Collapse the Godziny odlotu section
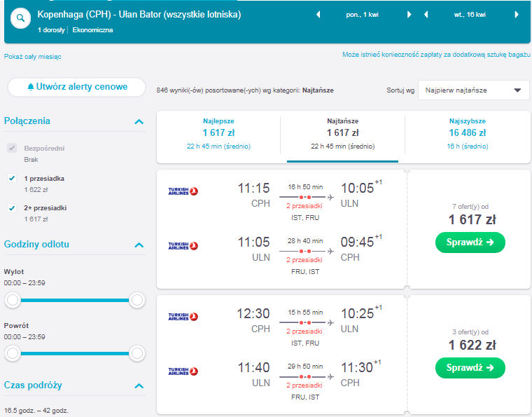 [x=139, y=245]
